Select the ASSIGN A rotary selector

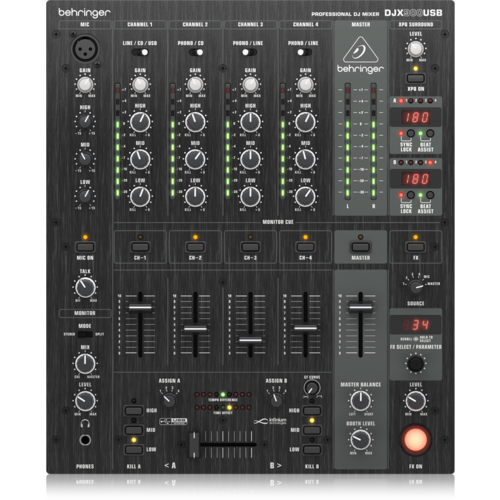point(169,400)
